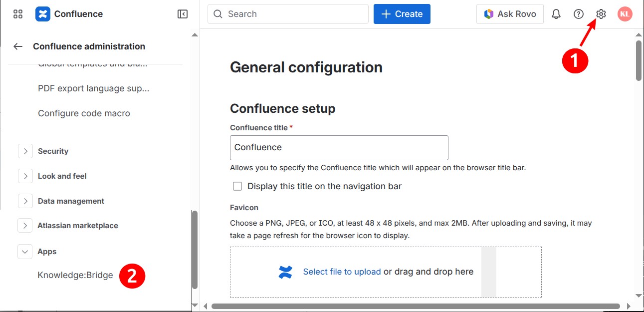This screenshot has height=312, width=644.
Task: Click the Confluence icon in upload area
Action: click(285, 272)
